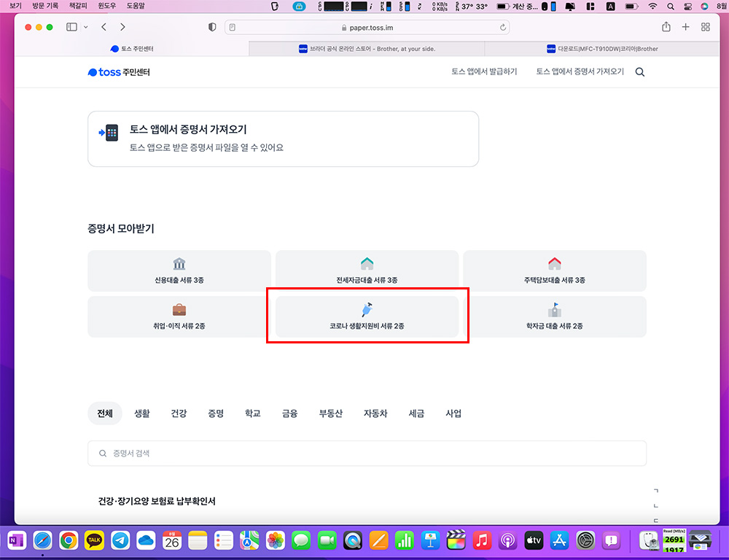Select the 자동차 category tab

tap(375, 413)
